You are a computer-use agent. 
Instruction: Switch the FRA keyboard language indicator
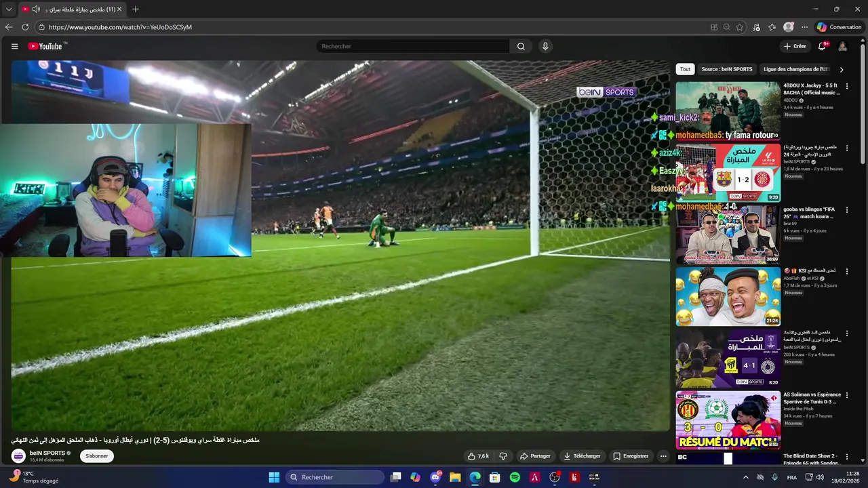pos(791,477)
